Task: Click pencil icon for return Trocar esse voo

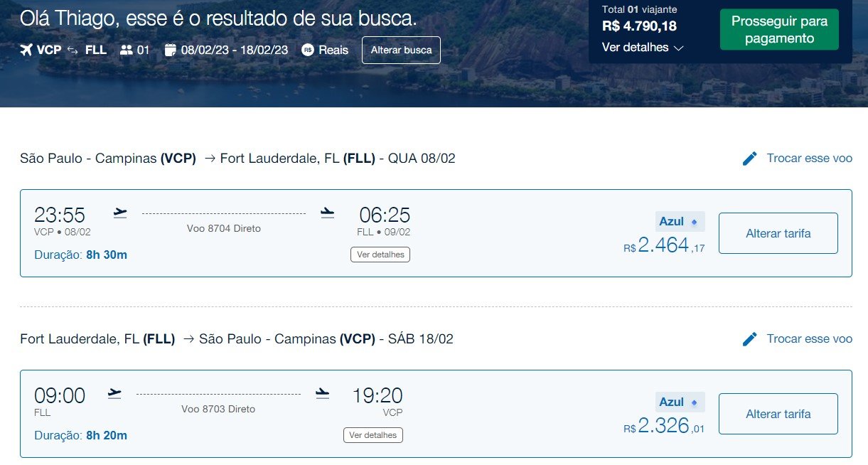Action: click(x=750, y=339)
